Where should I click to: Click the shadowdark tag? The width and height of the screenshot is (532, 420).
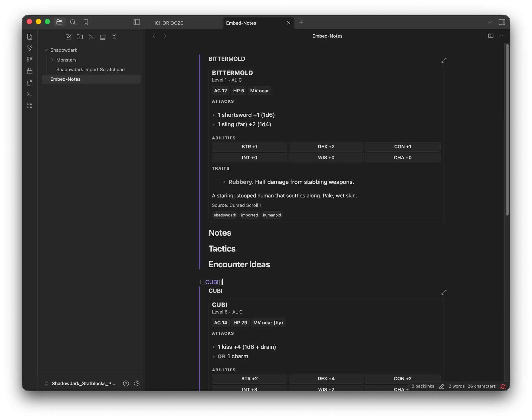pyautogui.click(x=225, y=215)
